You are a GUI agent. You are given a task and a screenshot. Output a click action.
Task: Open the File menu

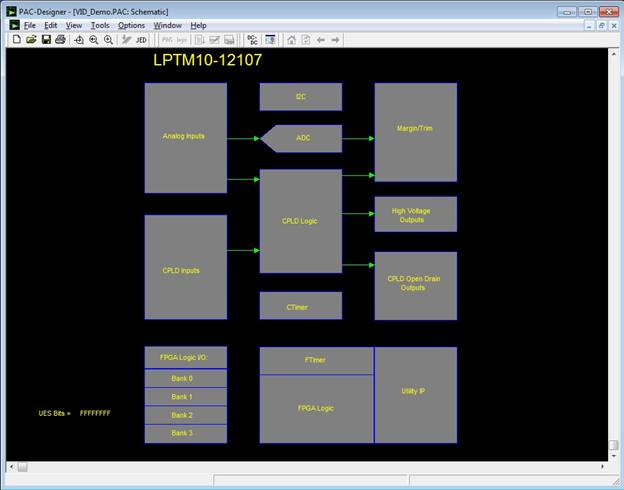(x=30, y=25)
